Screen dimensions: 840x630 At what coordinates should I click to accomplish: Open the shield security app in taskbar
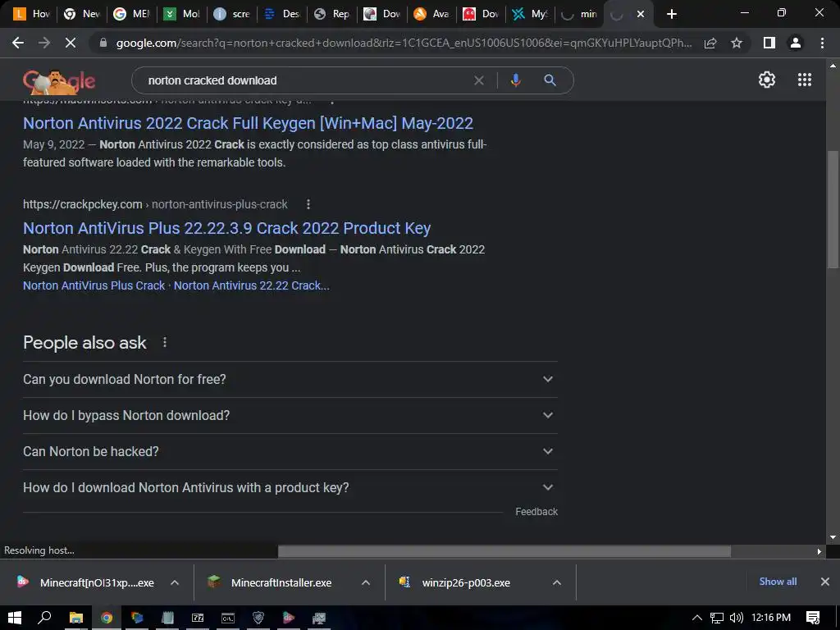(258, 618)
